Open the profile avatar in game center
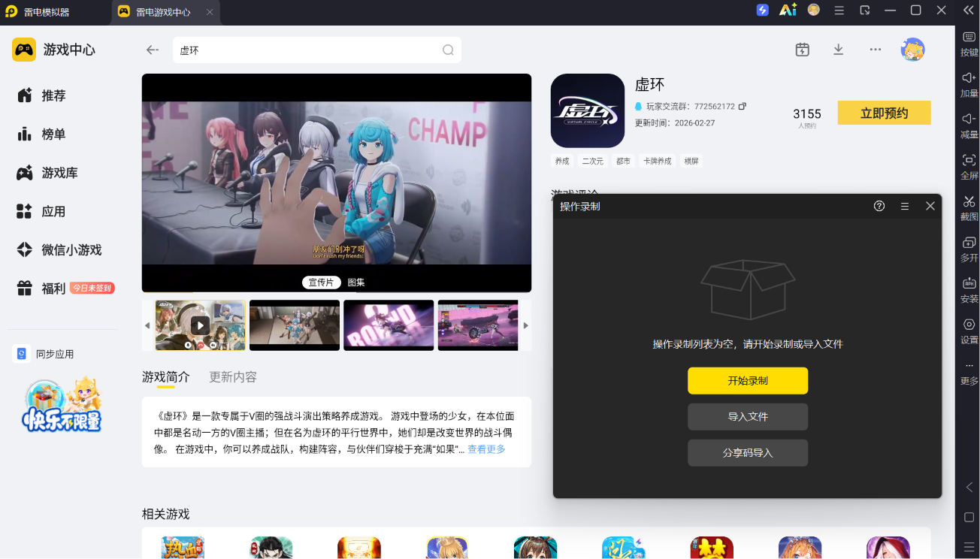This screenshot has width=980, height=559. (913, 50)
